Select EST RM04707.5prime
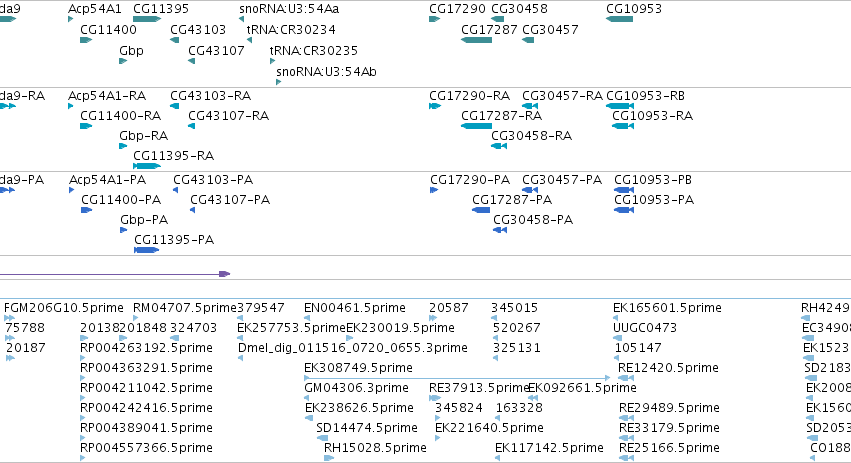 [x=185, y=308]
